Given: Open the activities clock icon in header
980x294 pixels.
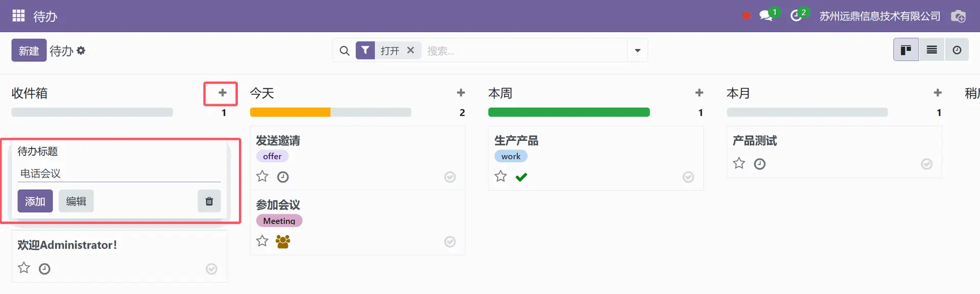Looking at the screenshot, I should [x=796, y=16].
